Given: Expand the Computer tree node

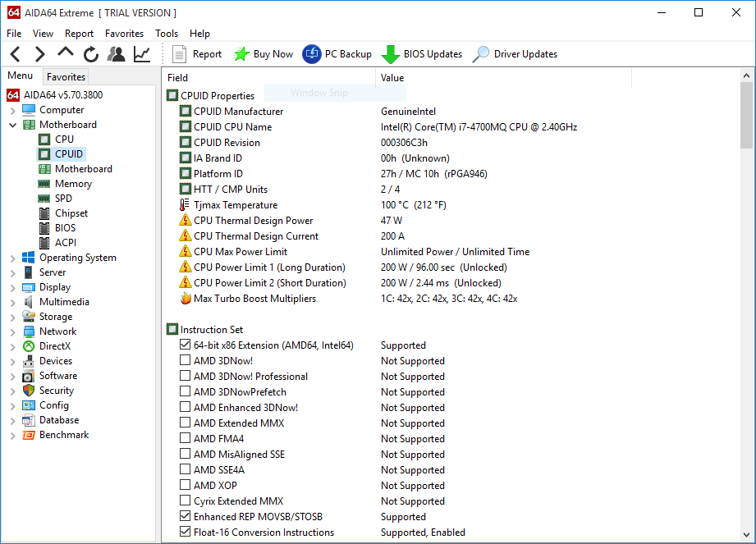Looking at the screenshot, I should (12, 111).
